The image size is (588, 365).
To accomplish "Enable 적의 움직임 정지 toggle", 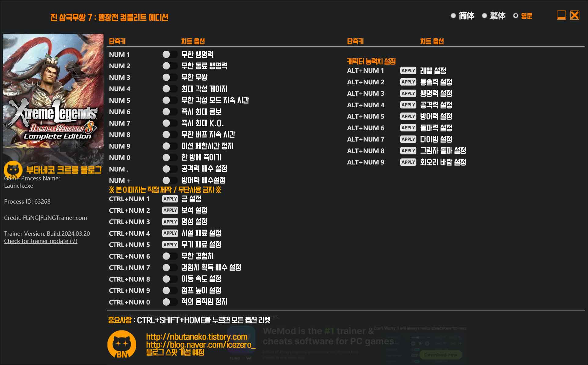I will click(x=170, y=302).
